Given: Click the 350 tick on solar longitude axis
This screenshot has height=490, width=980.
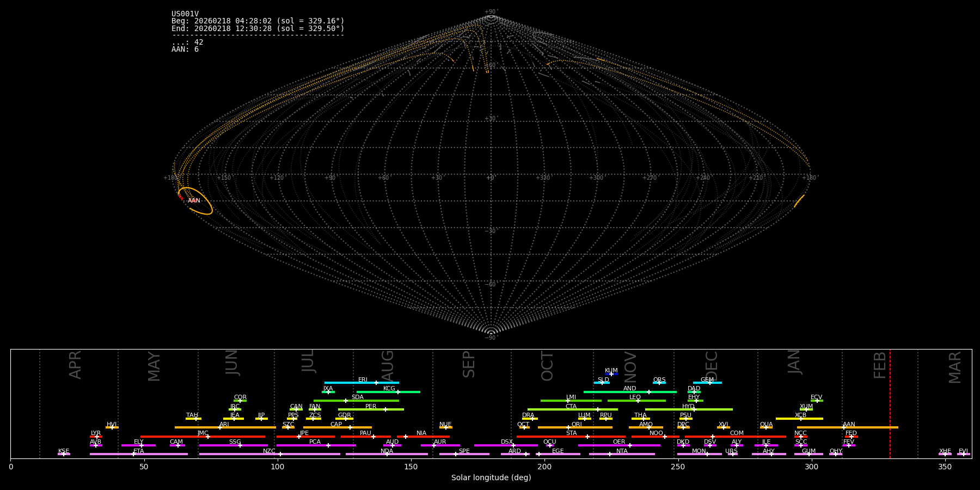Looking at the screenshot, I should click(945, 467).
